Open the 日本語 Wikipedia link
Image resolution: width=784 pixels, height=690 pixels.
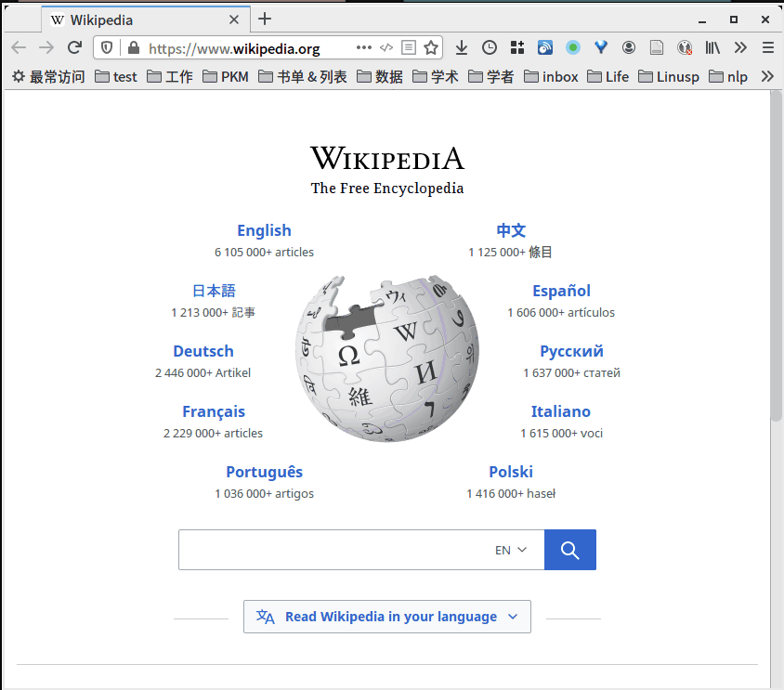tap(214, 291)
